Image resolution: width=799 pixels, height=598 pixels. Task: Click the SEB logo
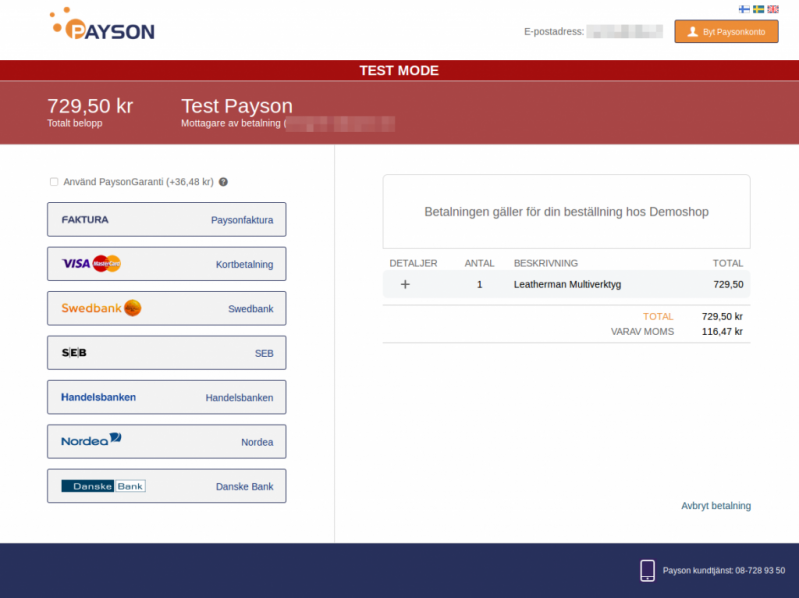tap(74, 352)
